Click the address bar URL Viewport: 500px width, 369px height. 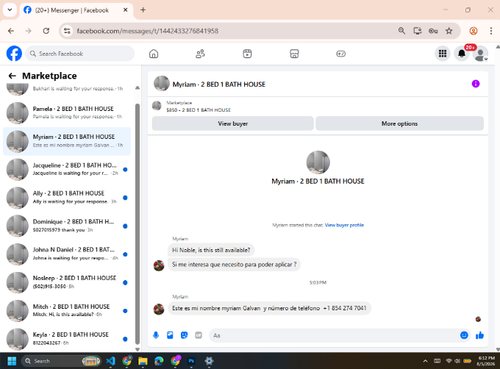(147, 31)
